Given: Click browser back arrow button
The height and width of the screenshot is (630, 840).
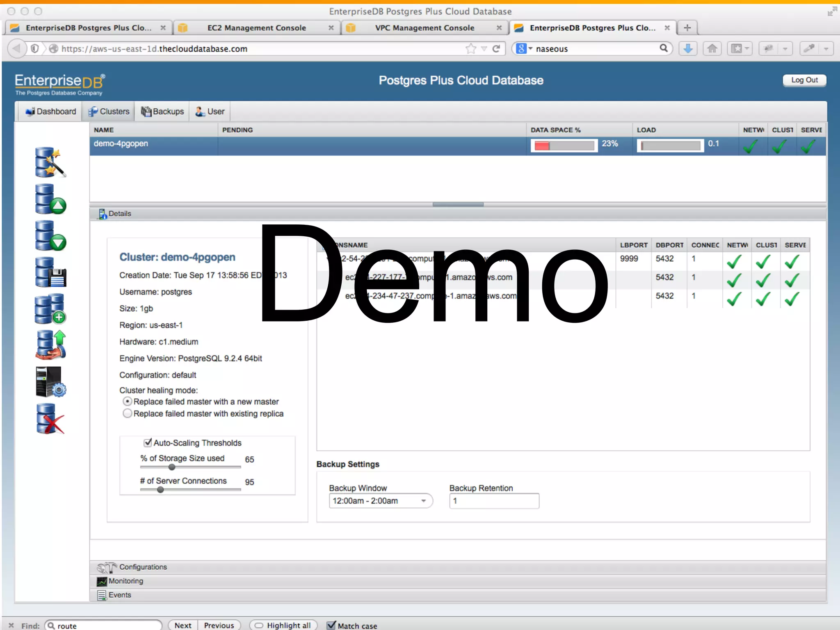Looking at the screenshot, I should 16,49.
